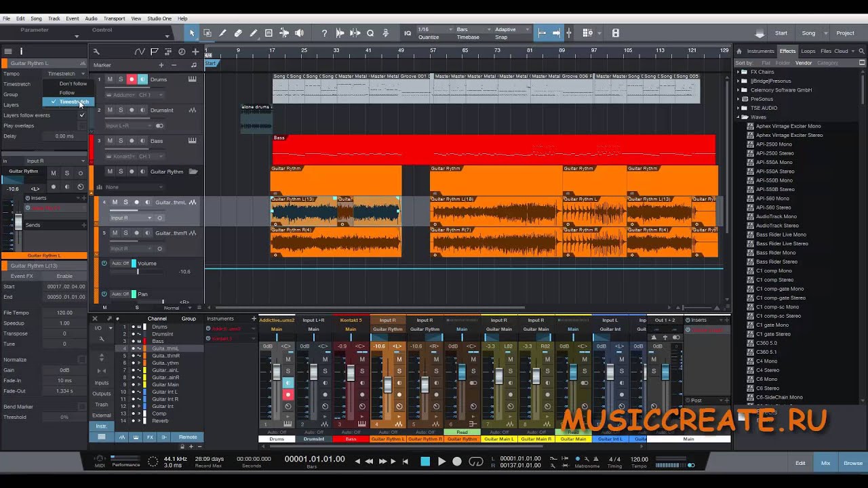Open the Bars Timebase dropdown

click(472, 30)
